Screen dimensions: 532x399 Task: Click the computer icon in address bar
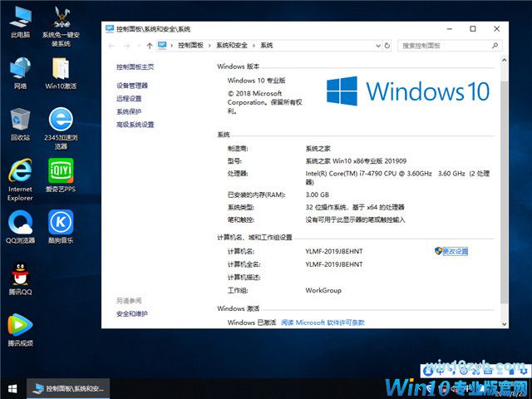pyautogui.click(x=162, y=45)
